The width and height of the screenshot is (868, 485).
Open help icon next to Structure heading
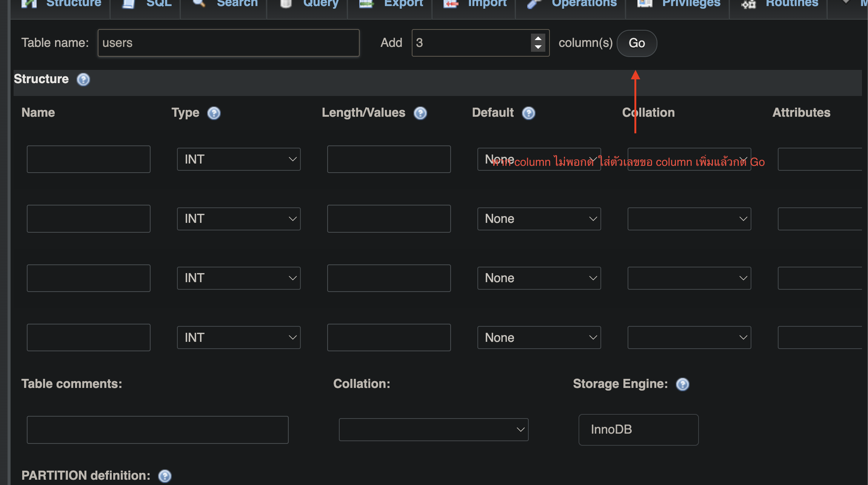[x=83, y=79]
